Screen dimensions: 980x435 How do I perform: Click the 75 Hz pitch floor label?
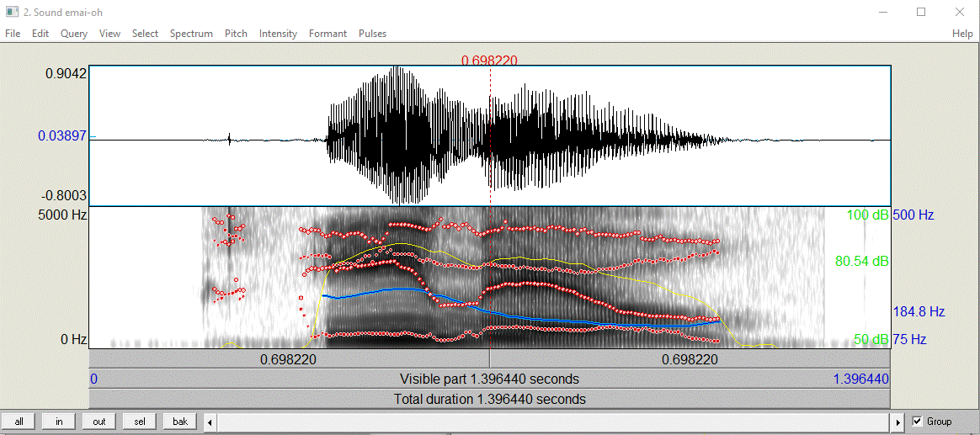pos(911,339)
